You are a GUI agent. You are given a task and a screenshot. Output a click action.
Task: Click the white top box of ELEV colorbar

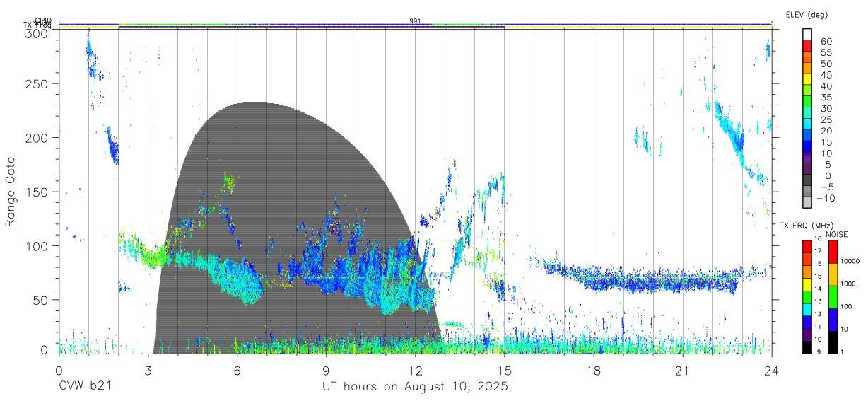pos(807,34)
